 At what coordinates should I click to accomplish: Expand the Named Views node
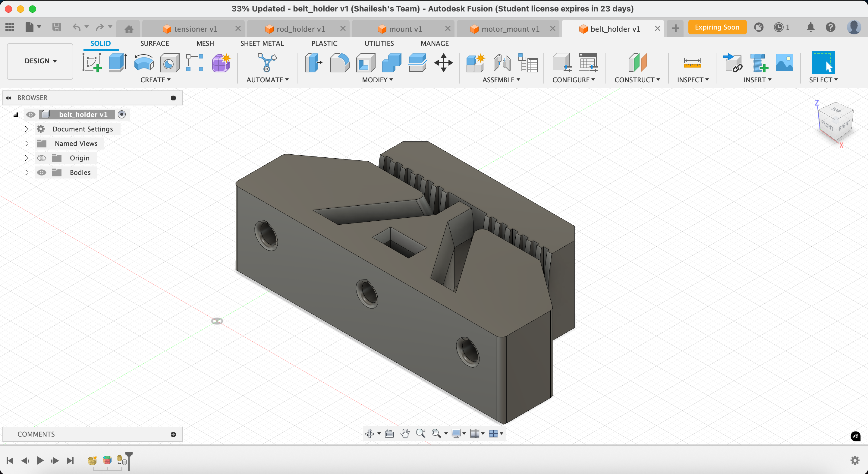click(26, 144)
